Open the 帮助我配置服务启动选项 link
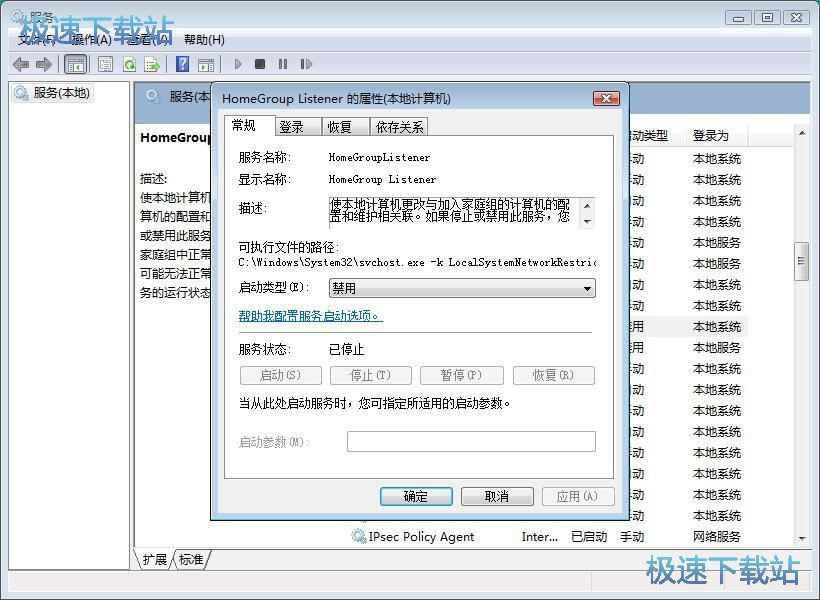This screenshot has width=820, height=600. click(311, 316)
